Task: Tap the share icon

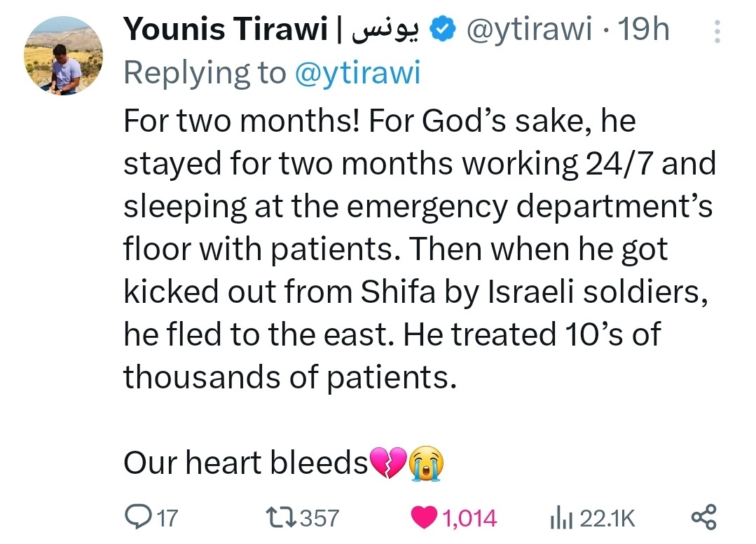Action: 703,518
